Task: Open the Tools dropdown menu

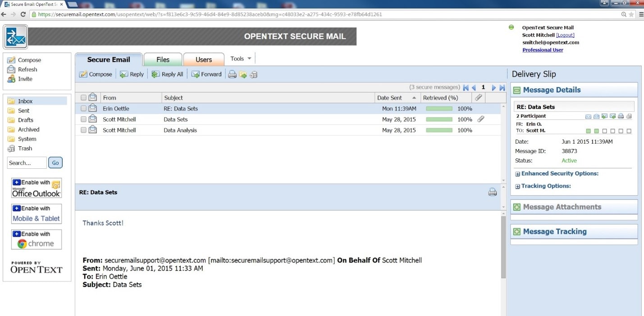Action: click(241, 59)
